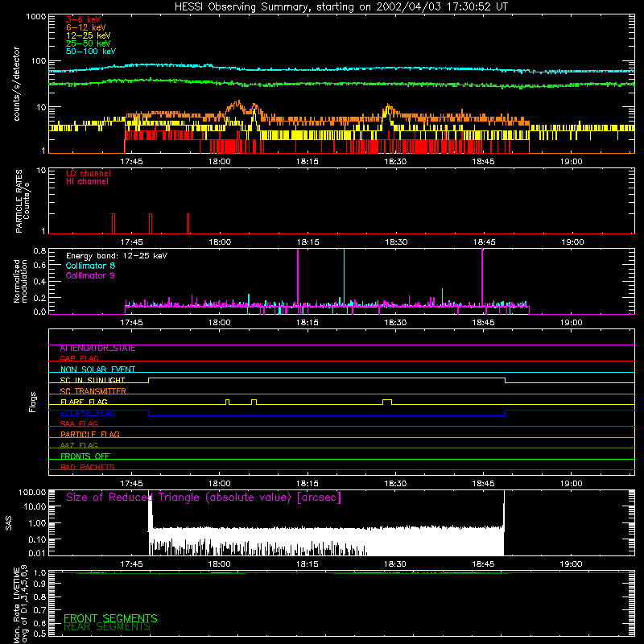Click the step-up in ECLIPSE_FLAG trace after 18:45
This screenshot has width=644, height=644.
[x=506, y=413]
